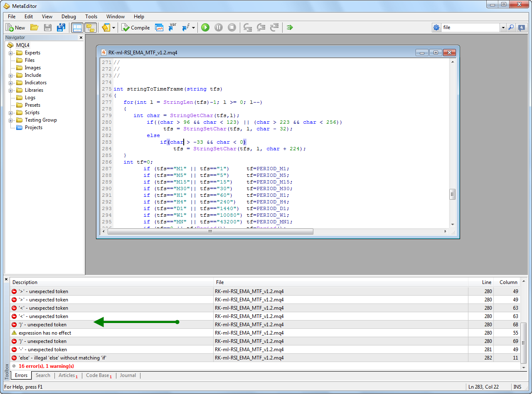Screen dimensions: 532x394
Task: Click the code editor horizontal scrollbar thumb
Action: pos(210,232)
